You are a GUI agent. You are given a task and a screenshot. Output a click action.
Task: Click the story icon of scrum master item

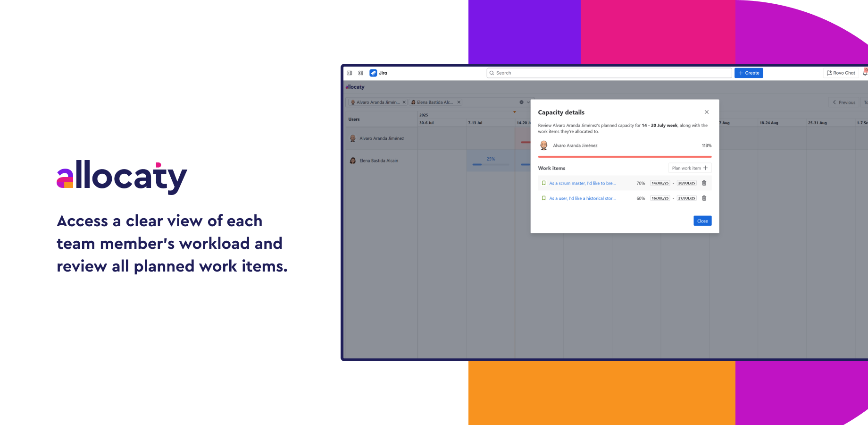(x=544, y=183)
